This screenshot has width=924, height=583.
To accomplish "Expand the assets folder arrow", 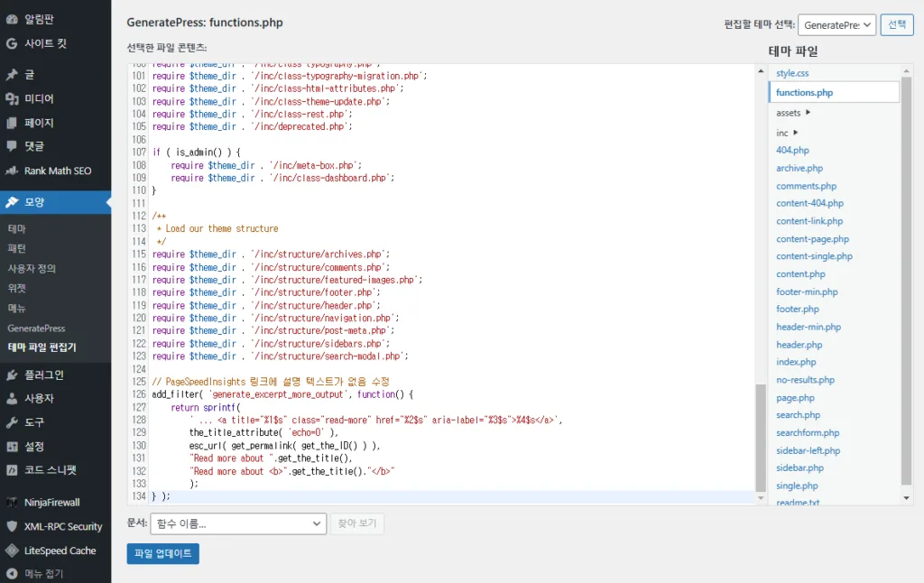I will [808, 112].
